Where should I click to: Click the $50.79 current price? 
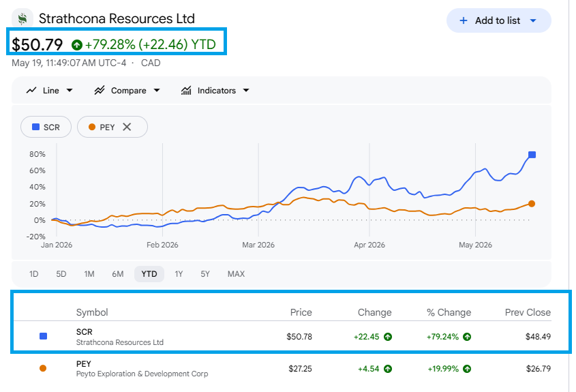pos(37,45)
